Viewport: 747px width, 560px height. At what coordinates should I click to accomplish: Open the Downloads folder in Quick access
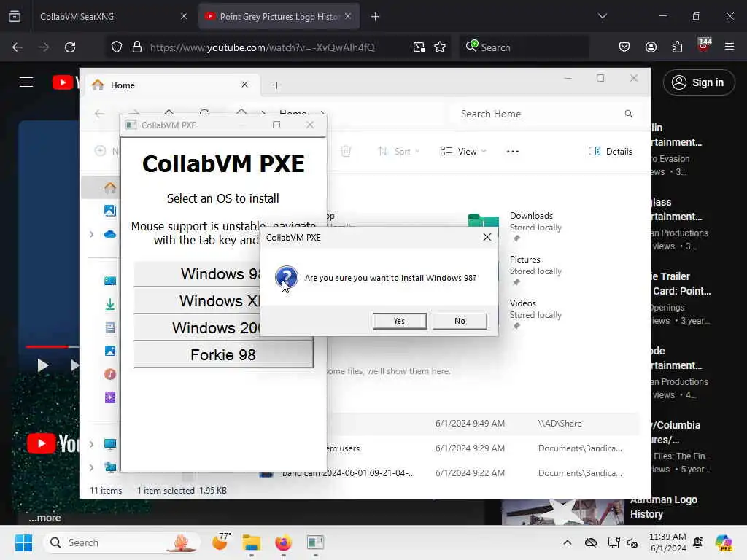516,226
